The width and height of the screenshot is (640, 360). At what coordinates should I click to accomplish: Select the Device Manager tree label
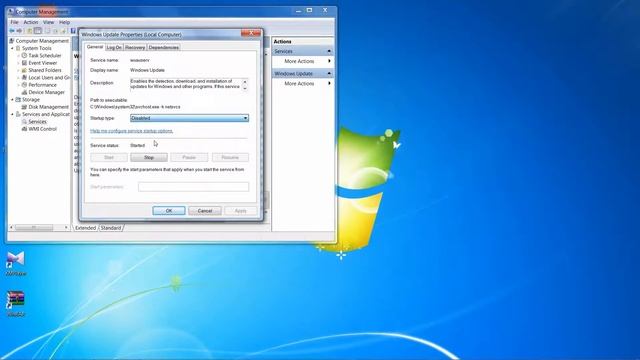(47, 92)
